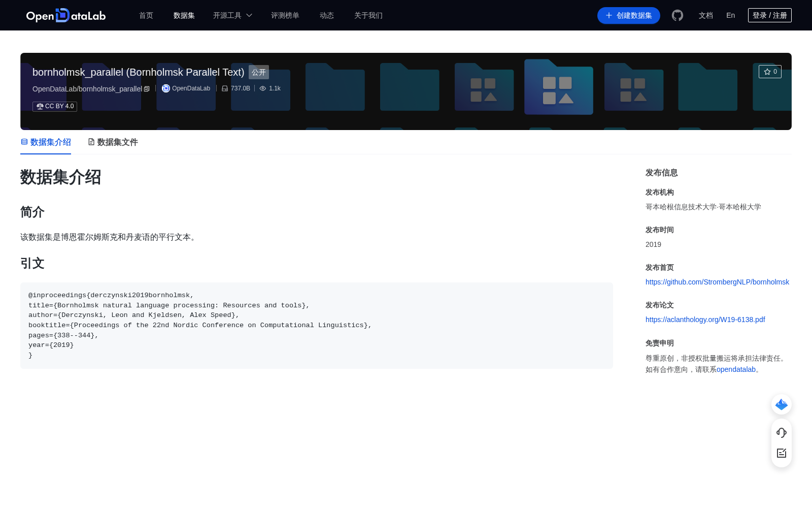Expand the 开源工具 dropdown menu
The image size is (812, 508).
pyautogui.click(x=232, y=15)
